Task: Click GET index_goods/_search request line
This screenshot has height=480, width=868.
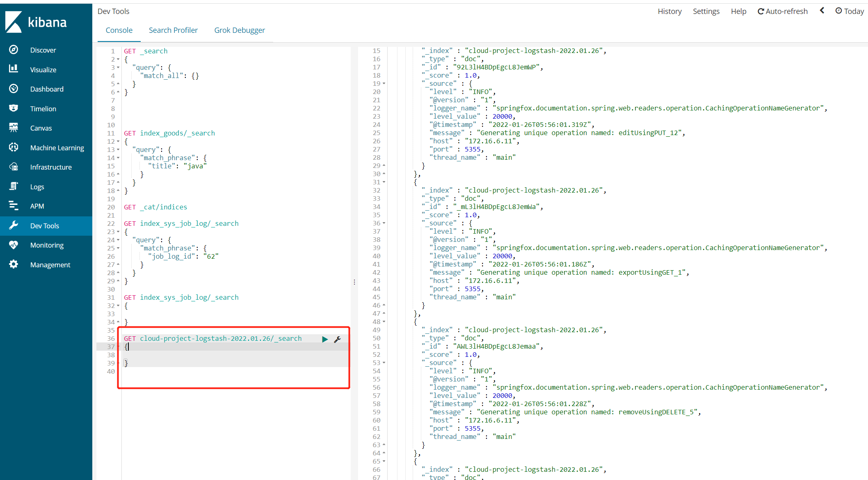Action: tap(169, 133)
